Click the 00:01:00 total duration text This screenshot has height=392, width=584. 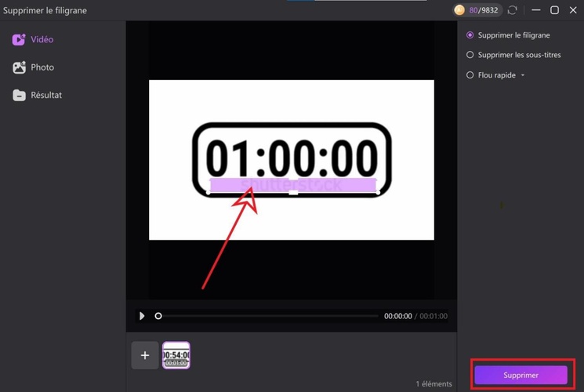point(433,316)
